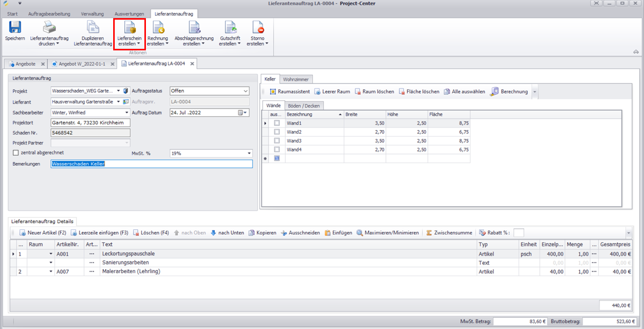Click Duplizieren Lieferantenauftrag icon
The height and width of the screenshot is (329, 644).
pyautogui.click(x=93, y=28)
